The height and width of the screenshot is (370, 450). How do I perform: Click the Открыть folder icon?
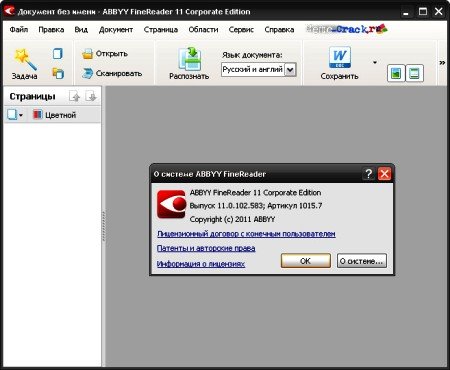pyautogui.click(x=87, y=54)
